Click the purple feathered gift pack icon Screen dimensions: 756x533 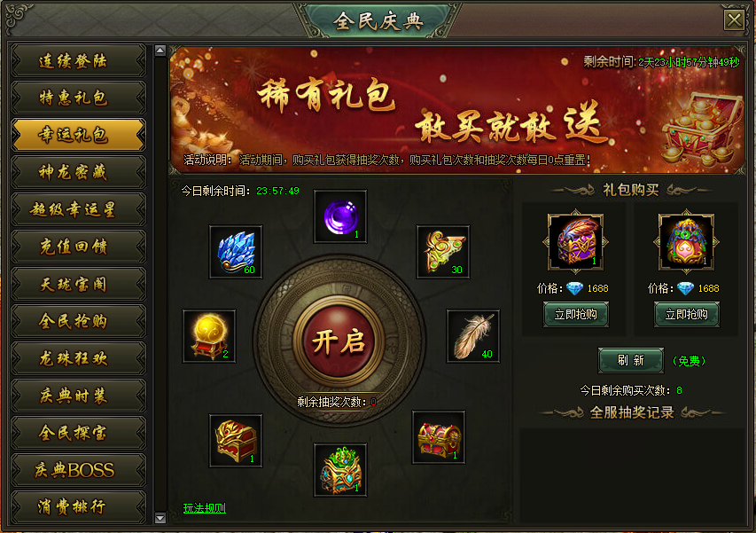[576, 241]
